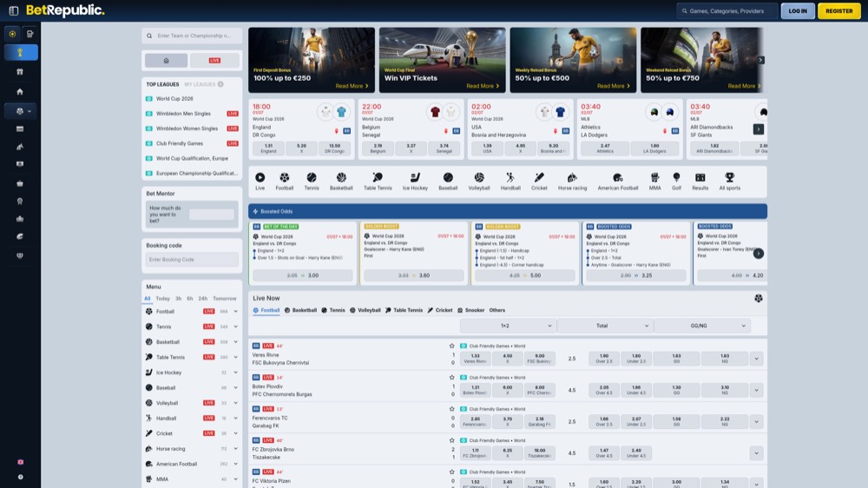The width and height of the screenshot is (868, 488).
Task: Click the team or championship search field
Action: pos(192,36)
